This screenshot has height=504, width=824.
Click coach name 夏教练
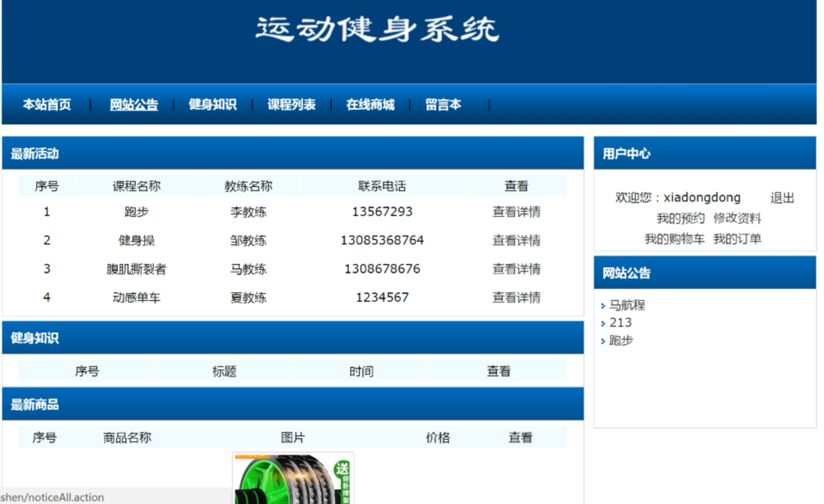[248, 298]
